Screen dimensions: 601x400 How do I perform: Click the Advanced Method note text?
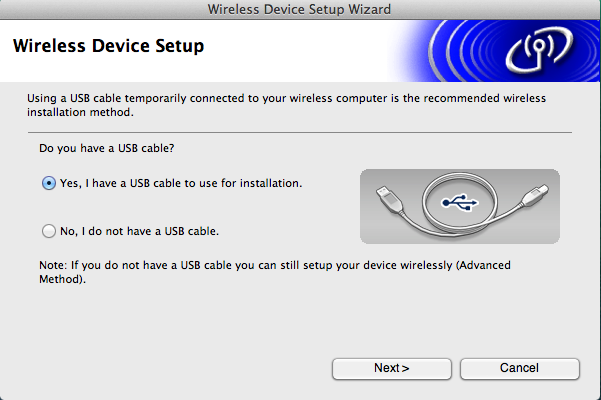pyautogui.click(x=275, y=272)
